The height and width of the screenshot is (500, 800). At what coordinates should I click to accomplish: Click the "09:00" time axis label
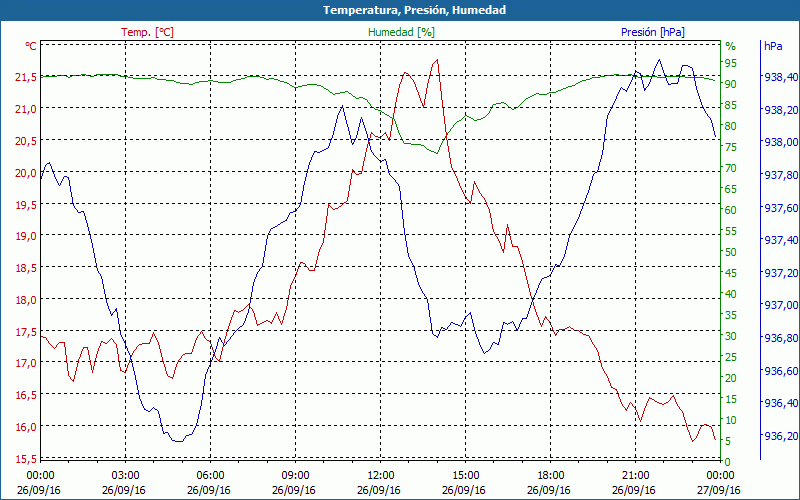tap(295, 476)
